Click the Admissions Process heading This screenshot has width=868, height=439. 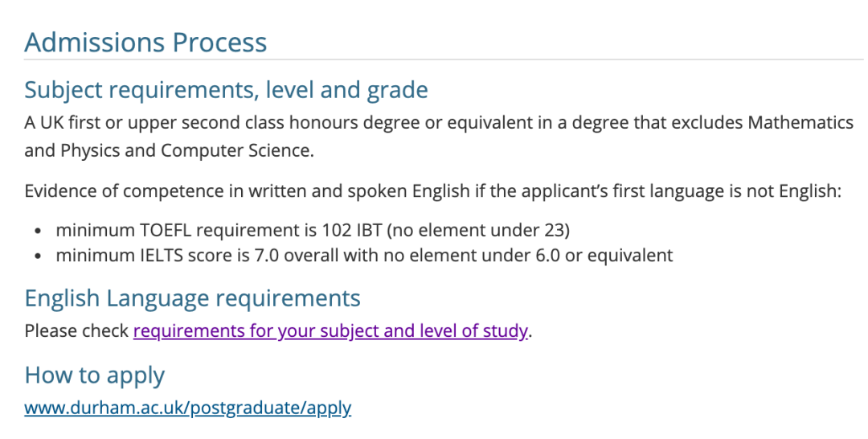(x=145, y=42)
